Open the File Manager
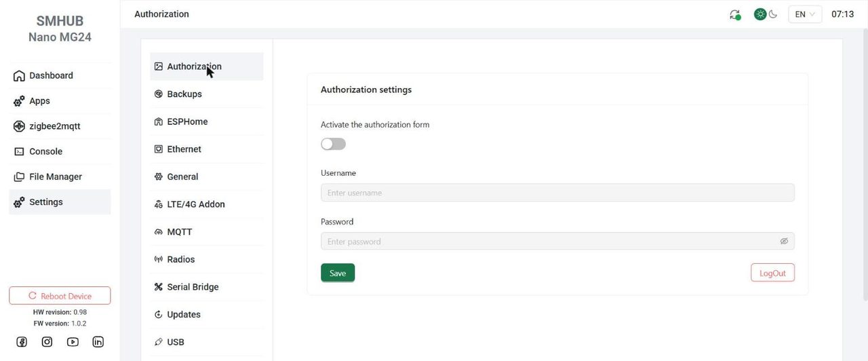 click(x=60, y=176)
